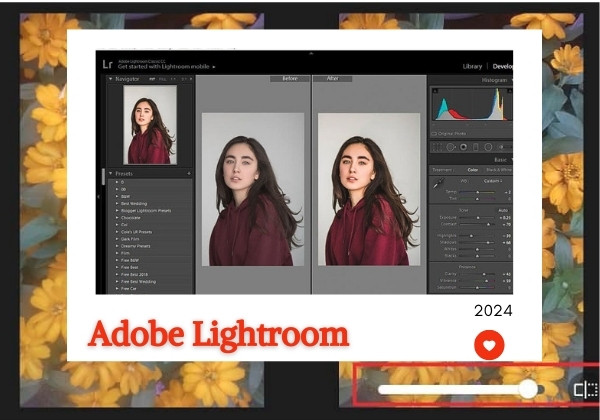The height and width of the screenshot is (420, 600).
Task: Click the white slider handle knob
Action: 528,389
